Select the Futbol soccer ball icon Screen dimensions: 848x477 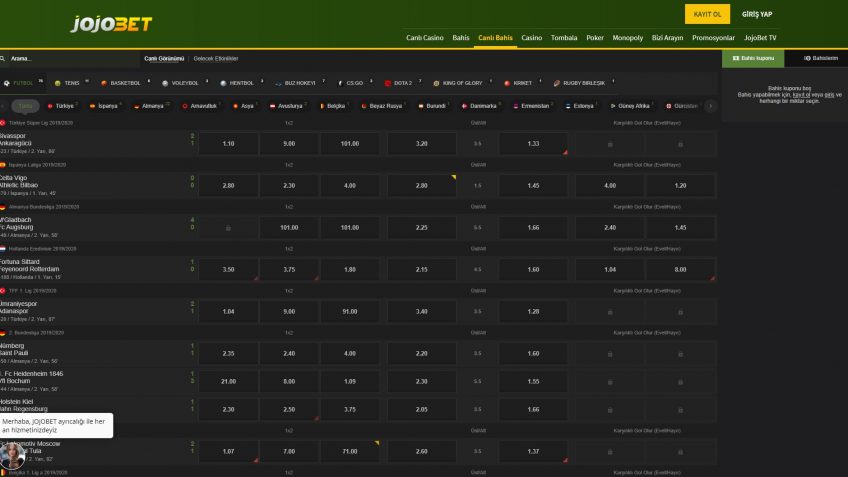pyautogui.click(x=6, y=83)
